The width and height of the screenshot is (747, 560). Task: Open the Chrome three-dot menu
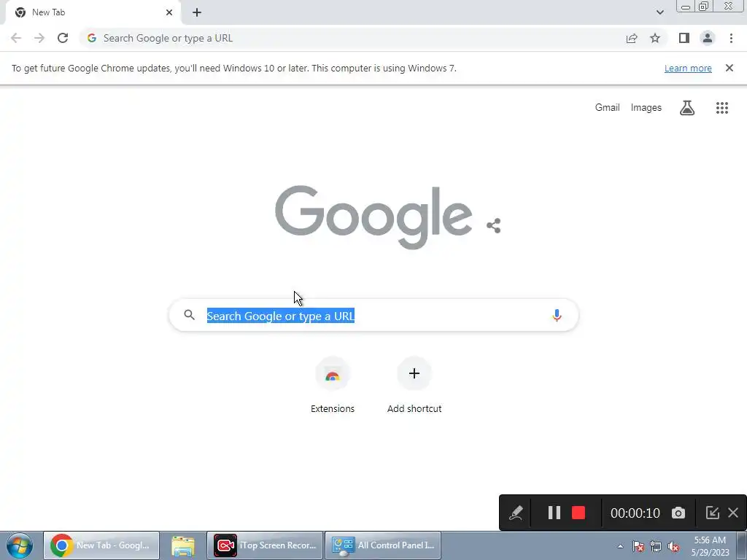(x=731, y=38)
